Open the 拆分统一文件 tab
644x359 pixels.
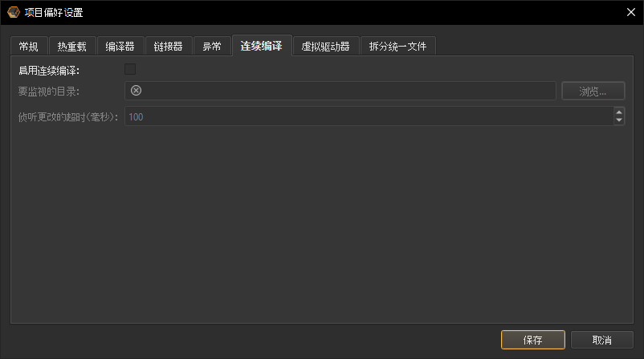click(x=398, y=47)
